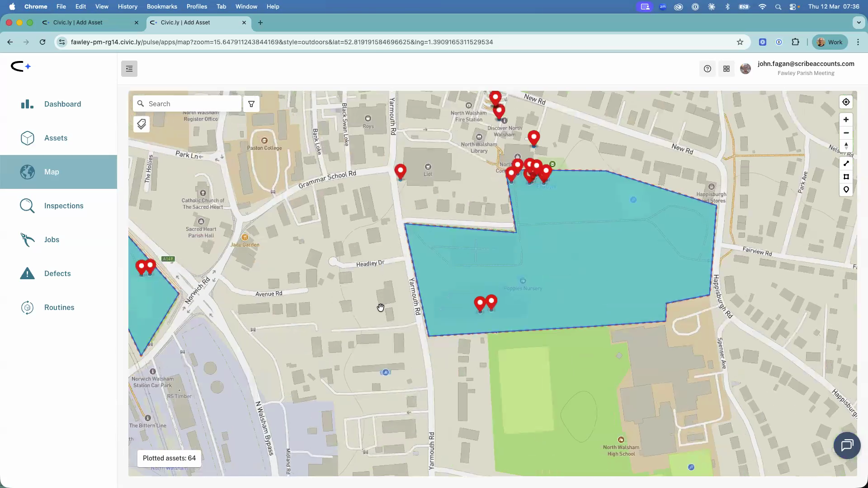Image resolution: width=868 pixels, height=488 pixels.
Task: Click the geolocate/recenter map icon
Action: pyautogui.click(x=846, y=102)
